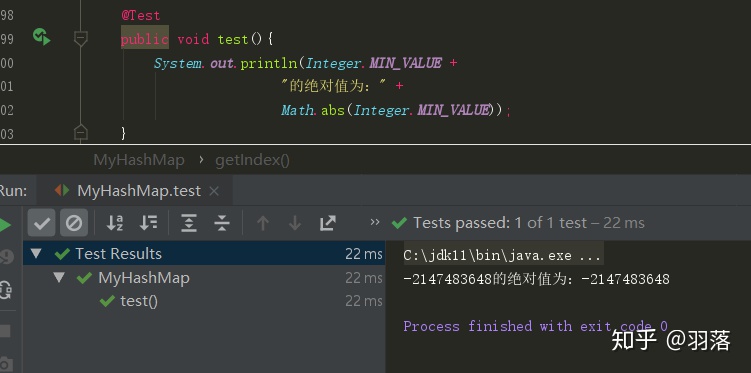Screen dimensions: 751x373
Task: Click 'Process finished with exit code' text
Action: point(535,327)
